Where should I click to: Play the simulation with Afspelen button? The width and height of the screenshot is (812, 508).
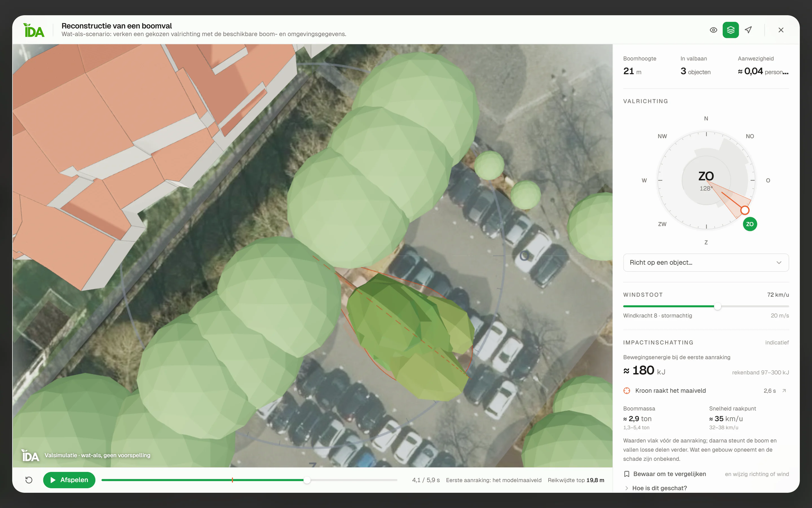[69, 480]
